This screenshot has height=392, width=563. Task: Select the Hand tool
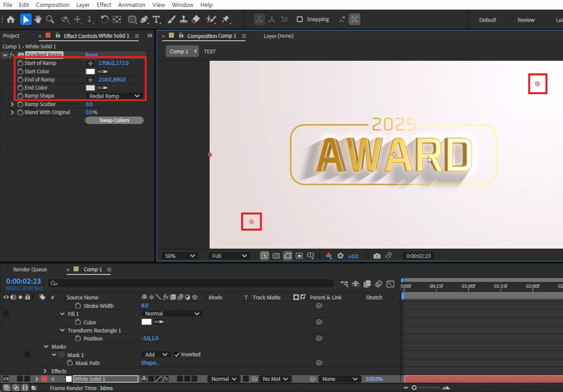coord(38,19)
